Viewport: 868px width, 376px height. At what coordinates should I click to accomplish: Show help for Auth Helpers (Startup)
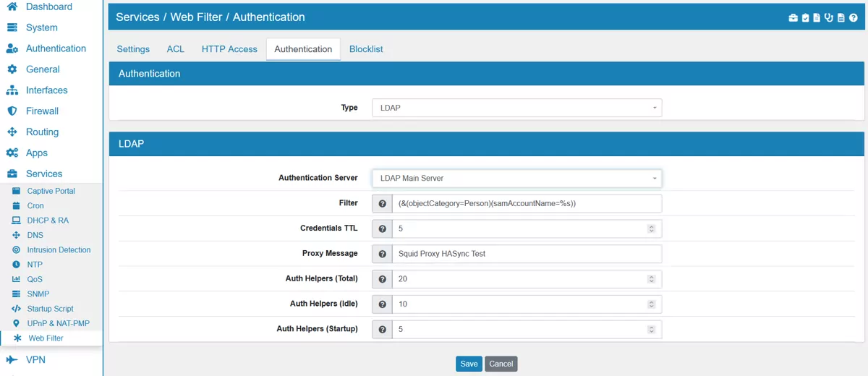point(382,330)
